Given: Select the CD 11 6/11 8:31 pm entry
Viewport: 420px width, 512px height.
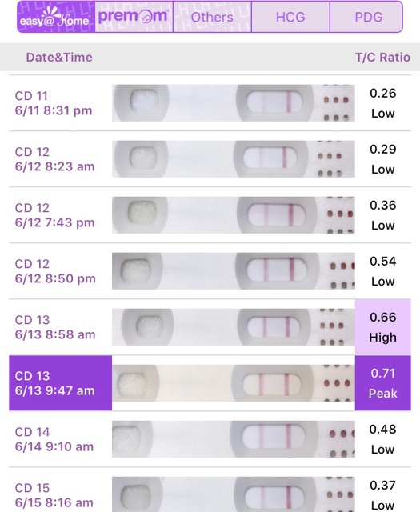Looking at the screenshot, I should 54,103.
